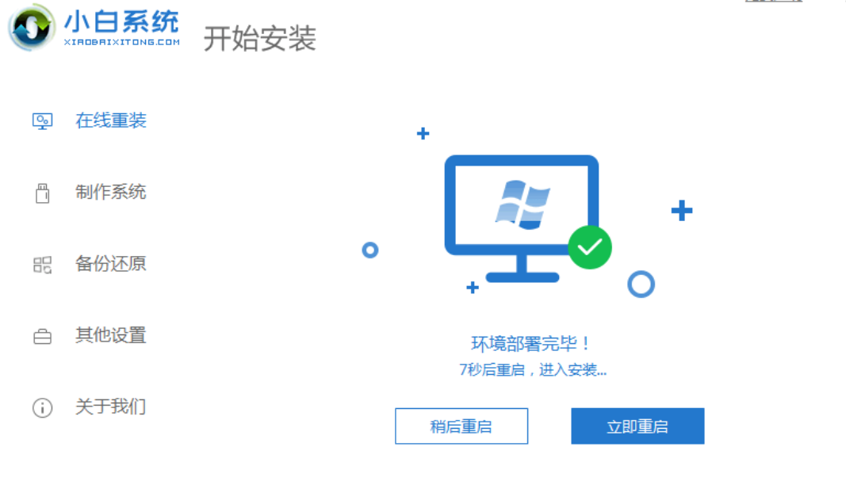Go to 备份还原 section
The width and height of the screenshot is (846, 504).
pyautogui.click(x=110, y=264)
